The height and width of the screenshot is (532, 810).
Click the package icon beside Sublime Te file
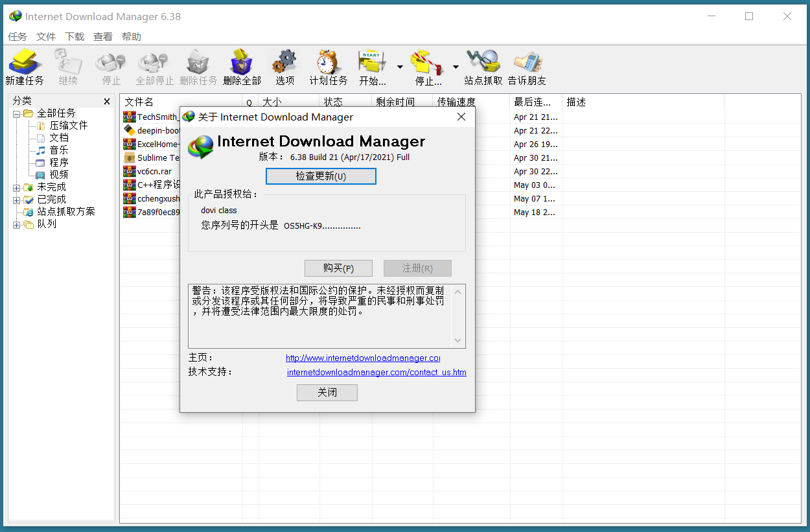[x=130, y=157]
